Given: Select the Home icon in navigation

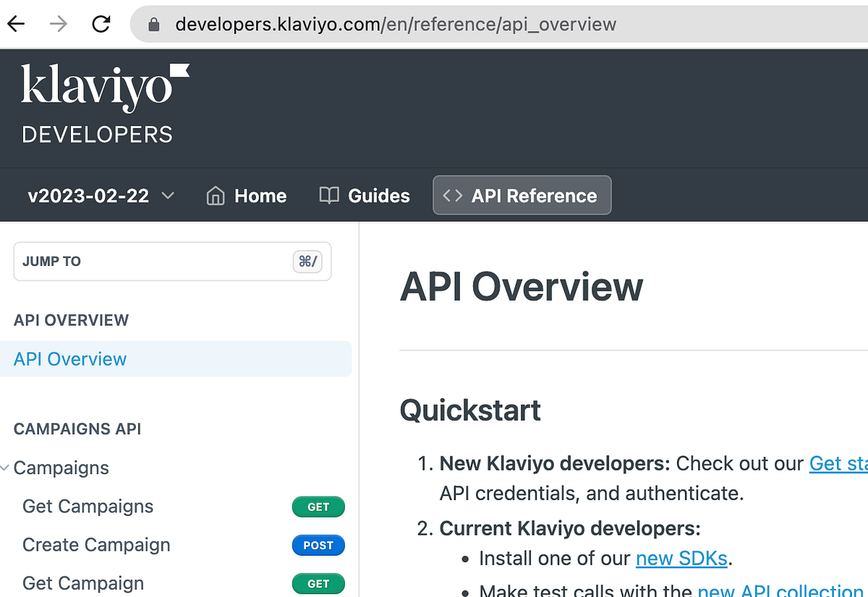Looking at the screenshot, I should pos(215,195).
